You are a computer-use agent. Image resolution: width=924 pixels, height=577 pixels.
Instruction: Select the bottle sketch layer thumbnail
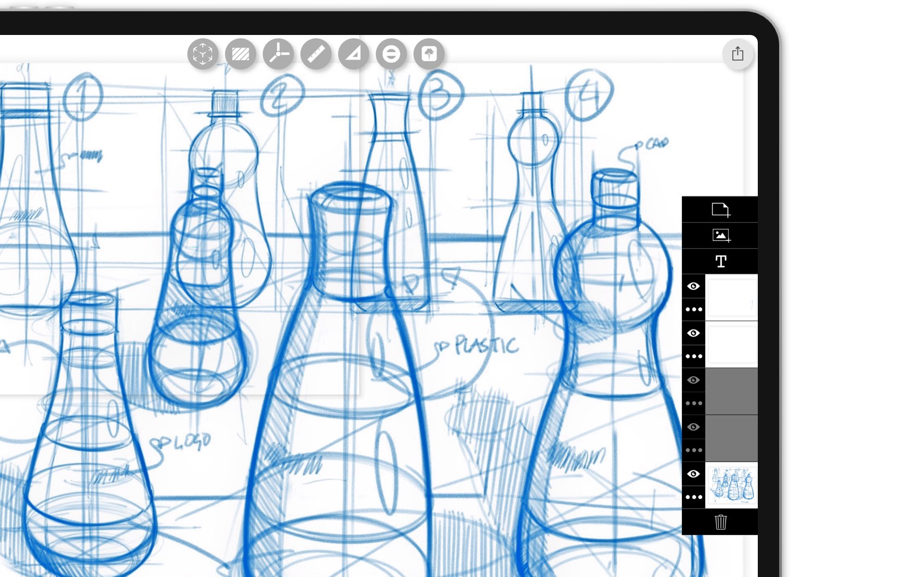pos(732,486)
